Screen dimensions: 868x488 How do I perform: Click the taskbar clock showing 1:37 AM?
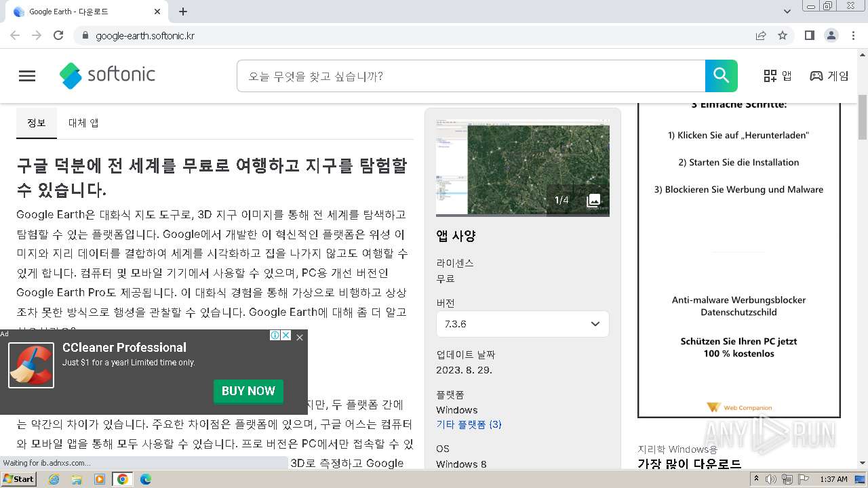tap(833, 479)
